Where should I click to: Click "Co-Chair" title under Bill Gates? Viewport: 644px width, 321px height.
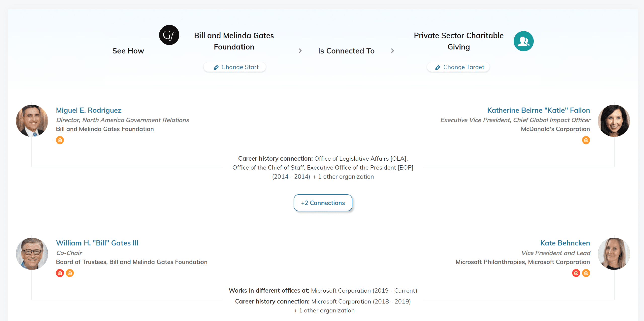[69, 253]
